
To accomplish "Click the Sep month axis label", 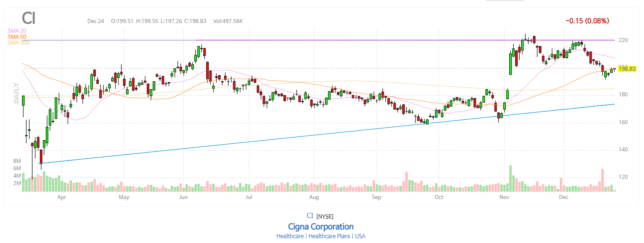I will [376, 197].
